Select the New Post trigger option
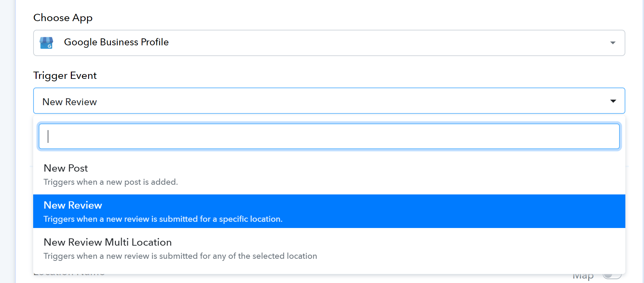The height and width of the screenshot is (283, 644). [x=329, y=175]
